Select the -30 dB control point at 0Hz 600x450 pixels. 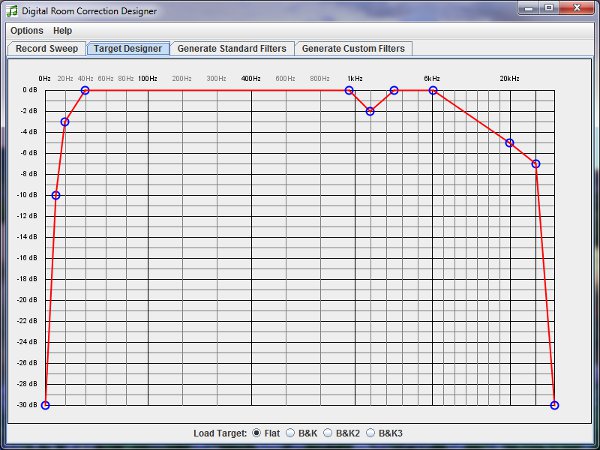[x=45, y=405]
